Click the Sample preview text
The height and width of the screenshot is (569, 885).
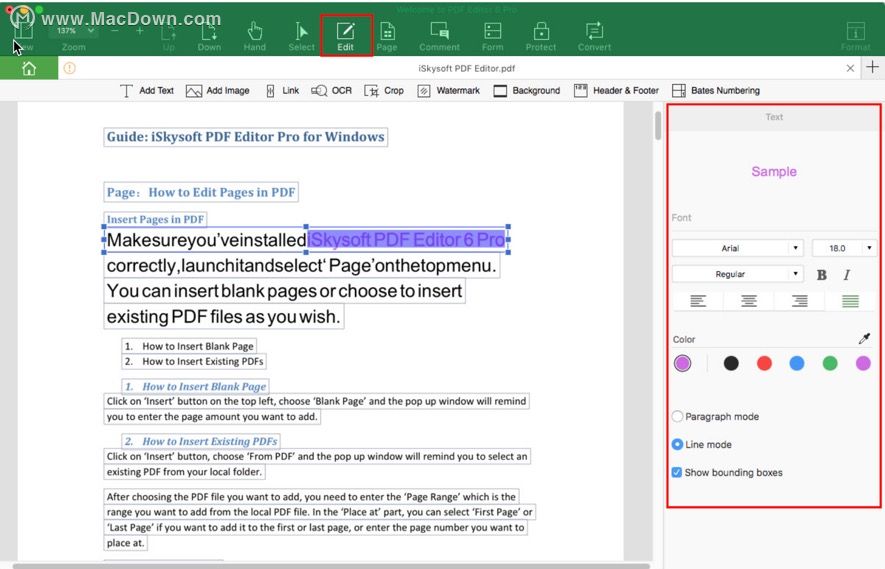click(774, 172)
